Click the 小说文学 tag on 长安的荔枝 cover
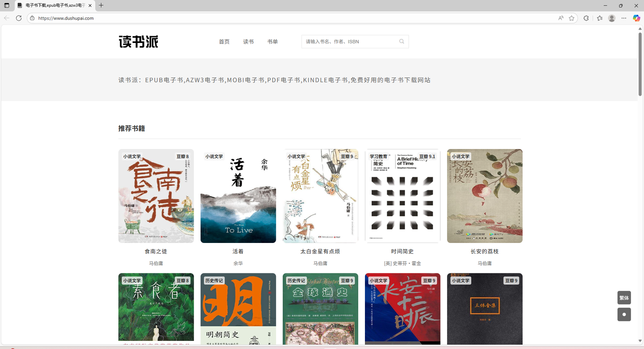644x349 pixels. pos(461,157)
